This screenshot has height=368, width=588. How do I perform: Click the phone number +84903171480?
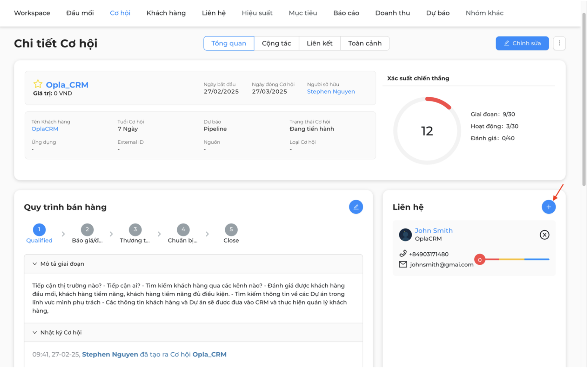(428, 254)
